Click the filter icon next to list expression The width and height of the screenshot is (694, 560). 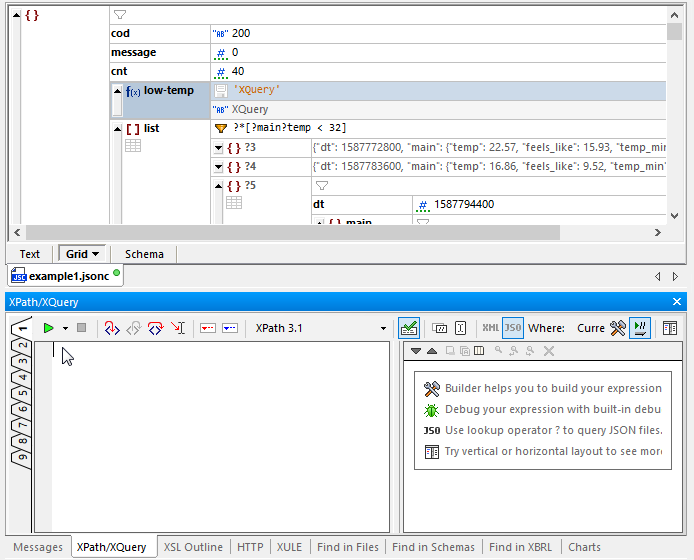(x=221, y=128)
